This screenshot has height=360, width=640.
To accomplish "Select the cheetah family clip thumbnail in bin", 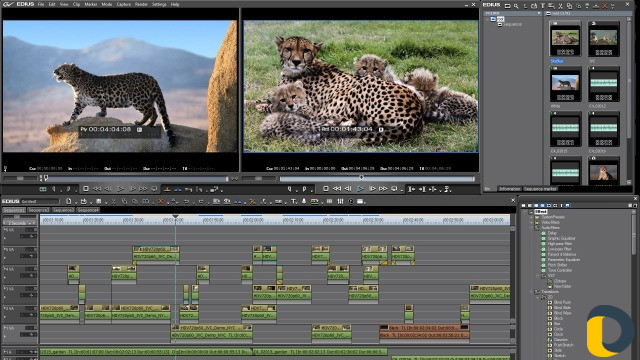I will pyautogui.click(x=565, y=38).
